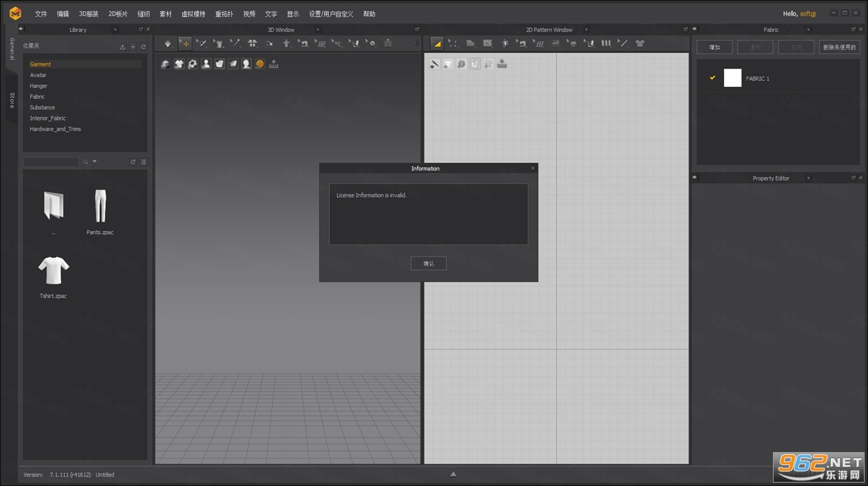The height and width of the screenshot is (486, 868).
Task: Open the 2D Pattern Window header dropdown arrow
Action: tap(586, 30)
